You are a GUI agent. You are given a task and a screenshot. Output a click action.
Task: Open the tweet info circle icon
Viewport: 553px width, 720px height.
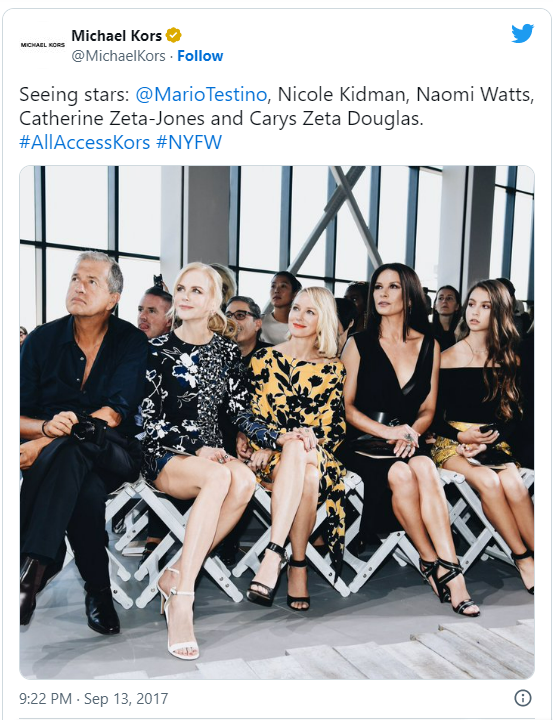523,698
